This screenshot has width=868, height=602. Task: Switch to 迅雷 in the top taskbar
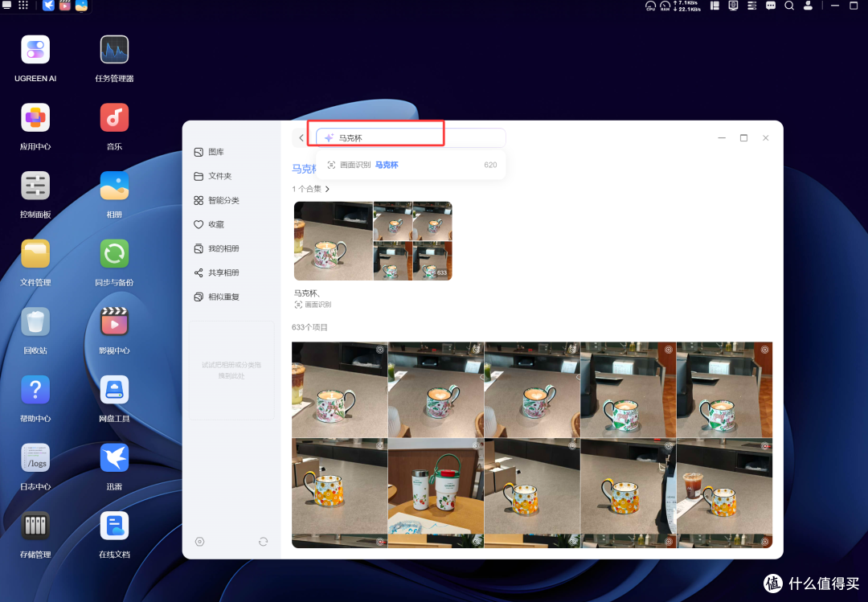click(x=49, y=6)
